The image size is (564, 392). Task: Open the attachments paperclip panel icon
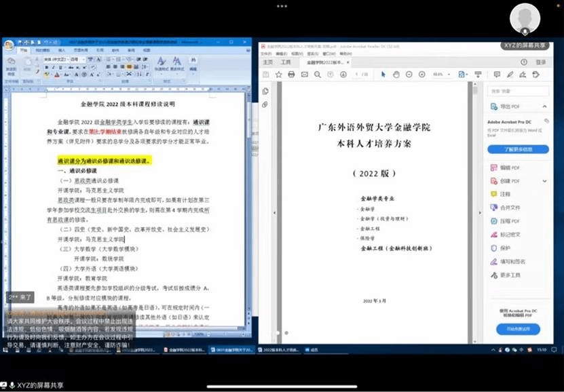click(x=265, y=104)
